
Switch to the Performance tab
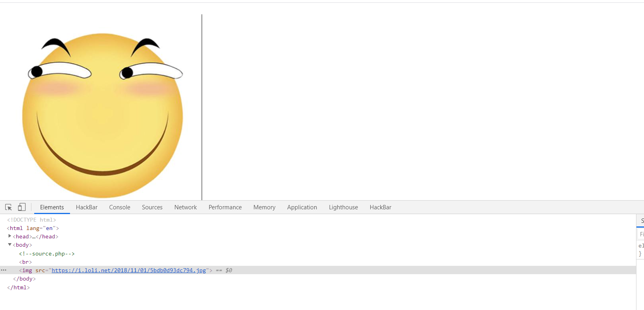[x=225, y=207]
